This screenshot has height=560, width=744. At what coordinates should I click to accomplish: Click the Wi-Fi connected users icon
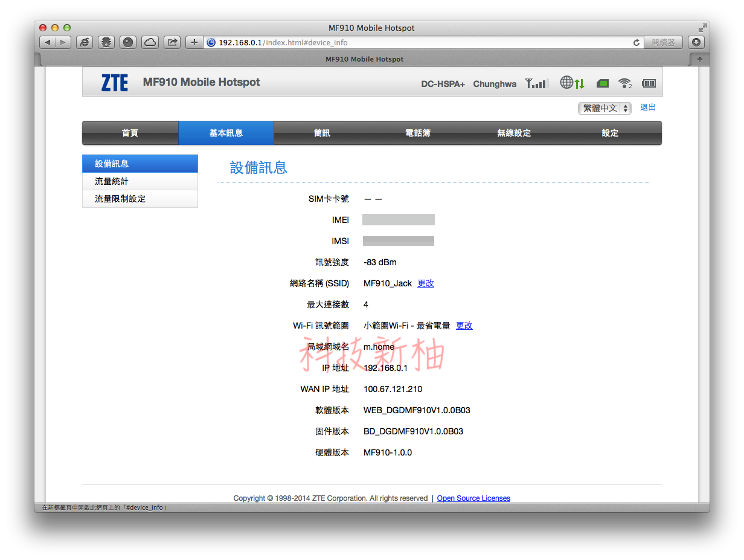pyautogui.click(x=625, y=83)
